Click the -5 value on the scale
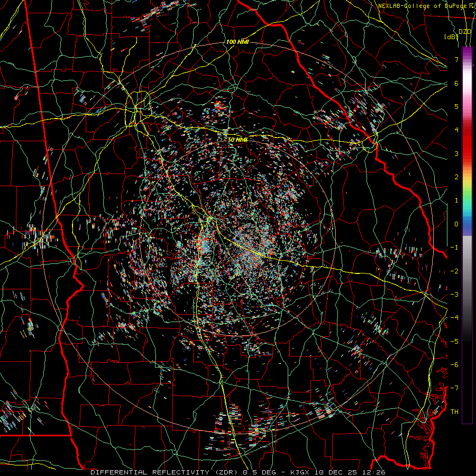The width and height of the screenshot is (476, 476). pyautogui.click(x=454, y=342)
